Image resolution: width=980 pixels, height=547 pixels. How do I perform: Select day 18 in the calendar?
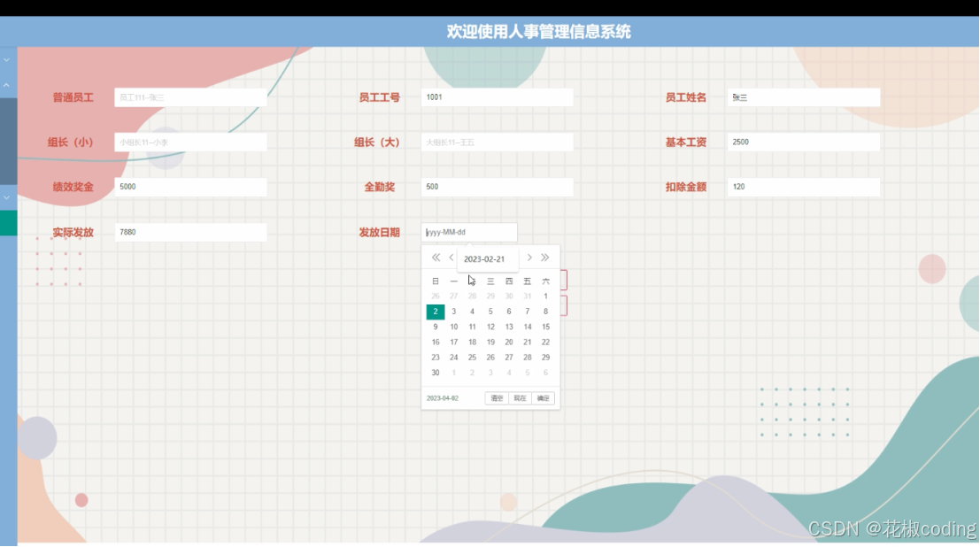472,342
